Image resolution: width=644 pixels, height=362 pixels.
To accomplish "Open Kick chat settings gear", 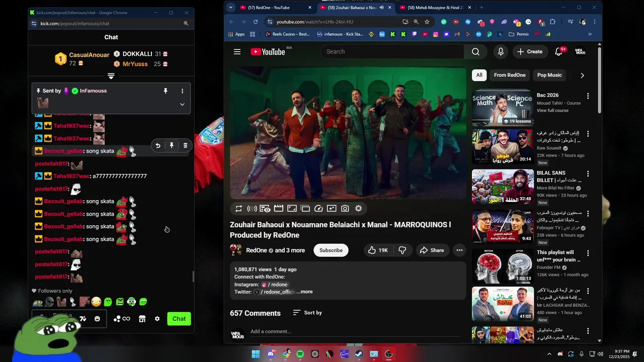I will click(x=157, y=319).
